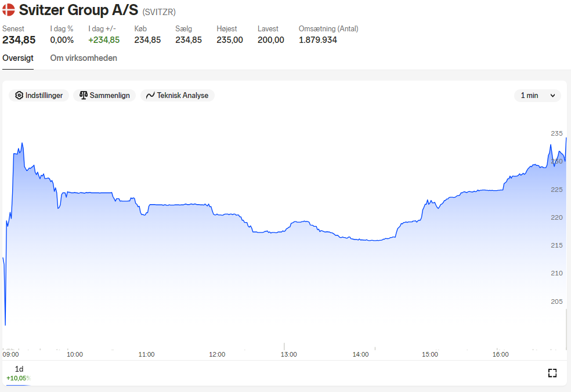Click the 235 price axis label
The image size is (571, 392).
click(556, 133)
